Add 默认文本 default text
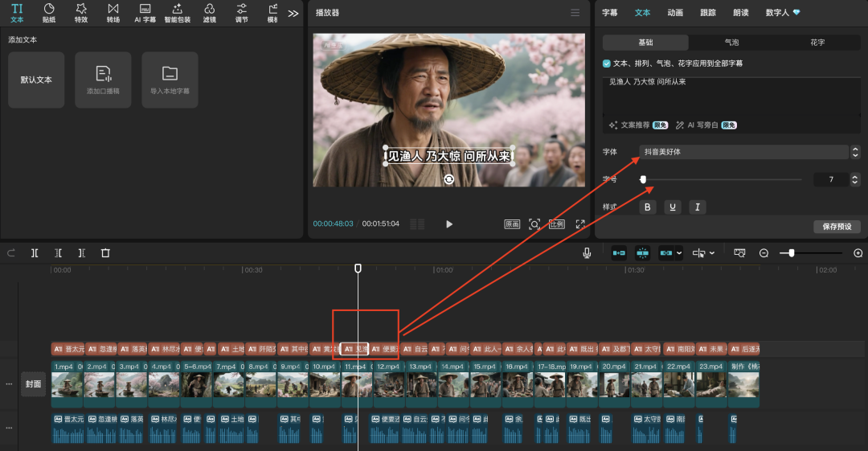Image resolution: width=868 pixels, height=451 pixels. (36, 80)
